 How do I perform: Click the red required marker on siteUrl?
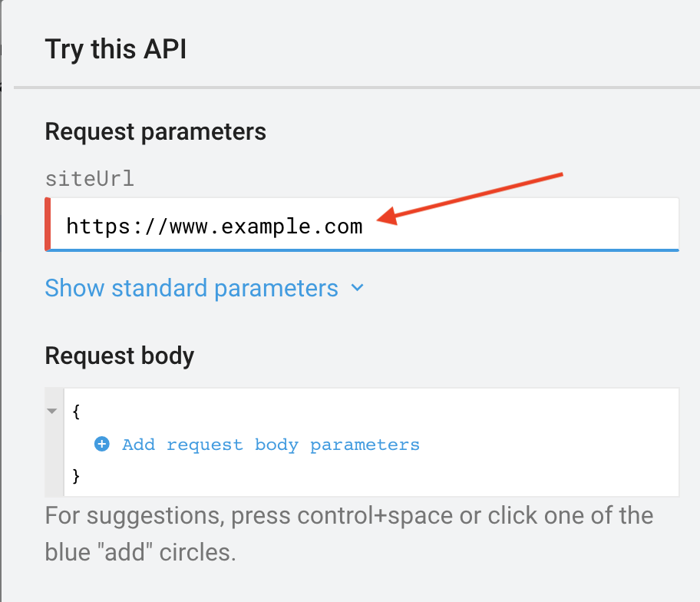pos(48,224)
